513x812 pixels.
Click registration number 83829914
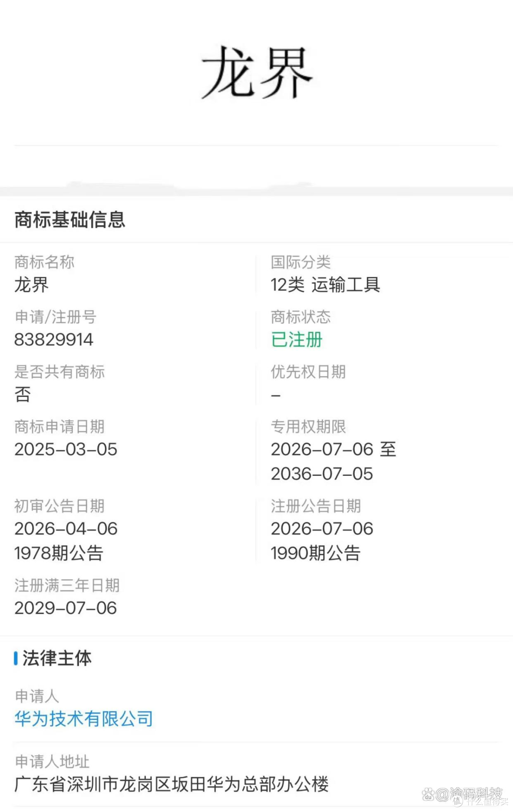click(54, 339)
